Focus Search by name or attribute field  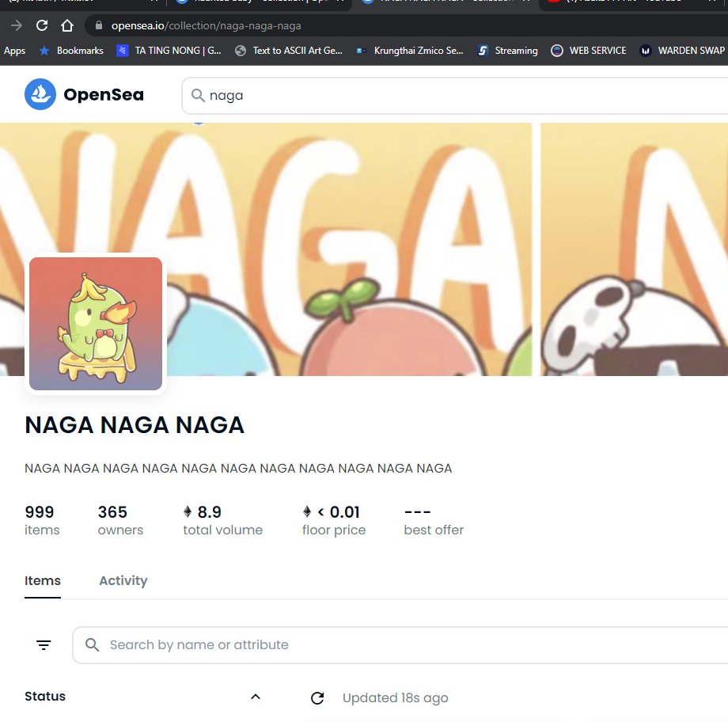click(x=400, y=645)
